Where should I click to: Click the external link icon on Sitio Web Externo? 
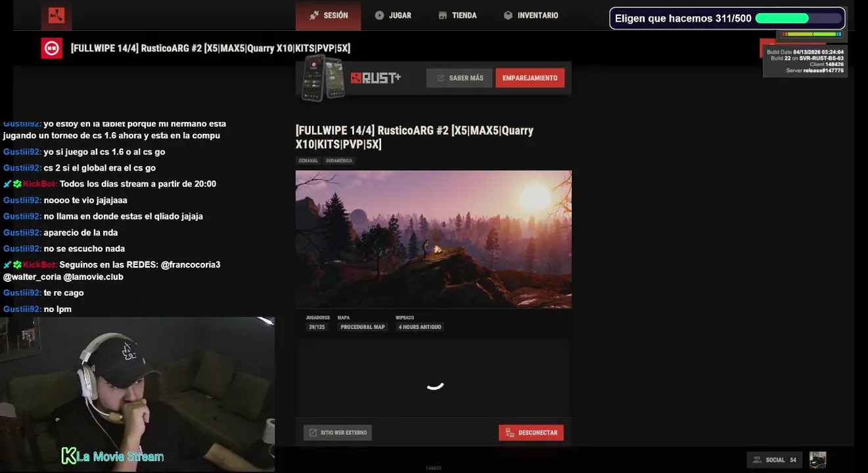313,433
